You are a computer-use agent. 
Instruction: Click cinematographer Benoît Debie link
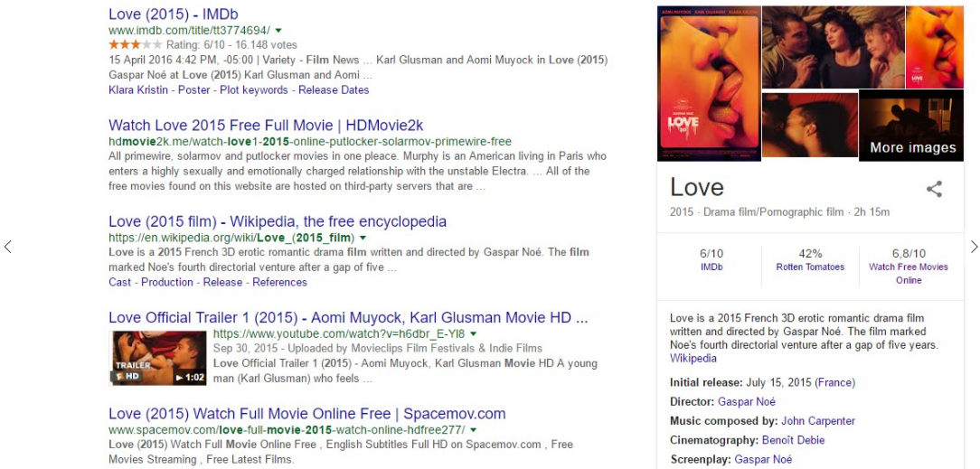[x=793, y=440]
